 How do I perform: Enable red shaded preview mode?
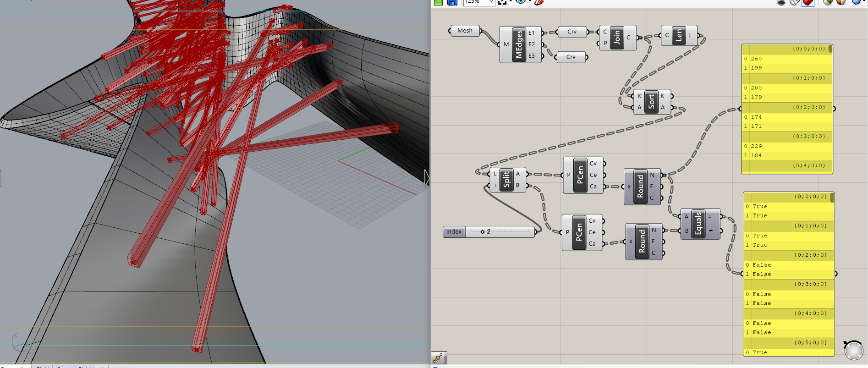tap(808, 2)
